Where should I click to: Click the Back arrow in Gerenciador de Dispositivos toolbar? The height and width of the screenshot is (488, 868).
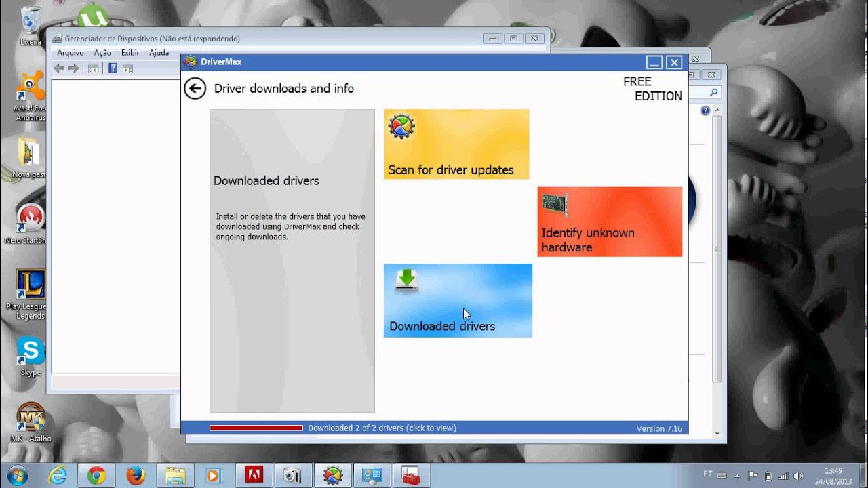(59, 68)
